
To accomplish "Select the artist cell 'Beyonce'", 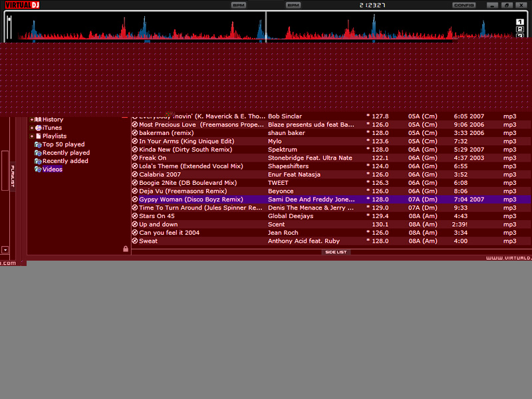I will coord(281,191).
